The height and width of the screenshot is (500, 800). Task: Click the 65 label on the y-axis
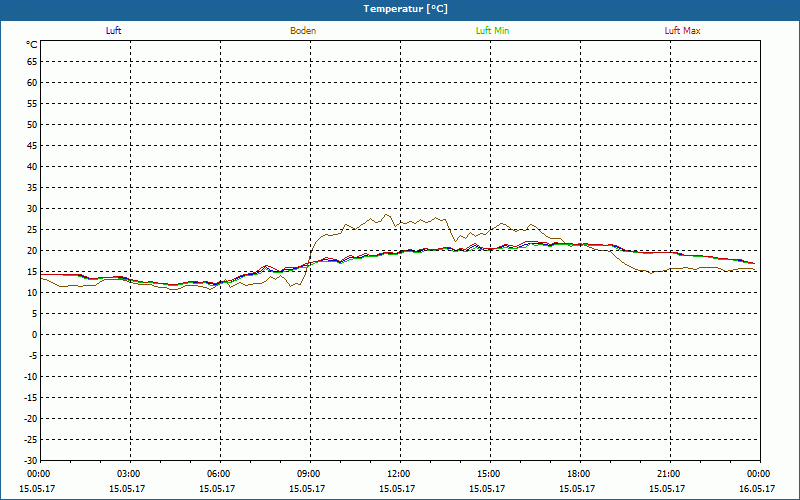[x=32, y=62]
